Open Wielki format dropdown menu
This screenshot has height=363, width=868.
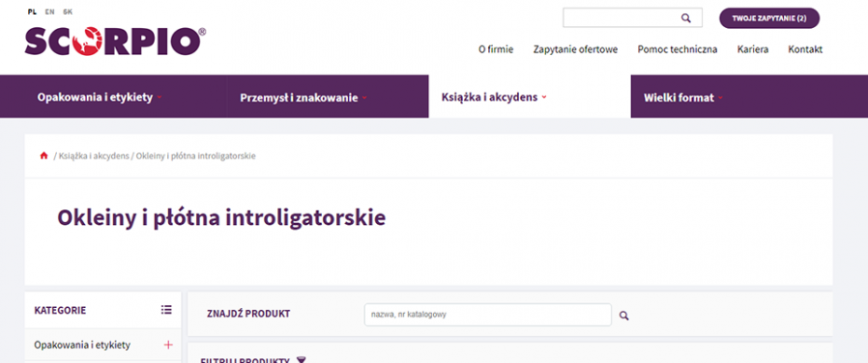click(683, 98)
